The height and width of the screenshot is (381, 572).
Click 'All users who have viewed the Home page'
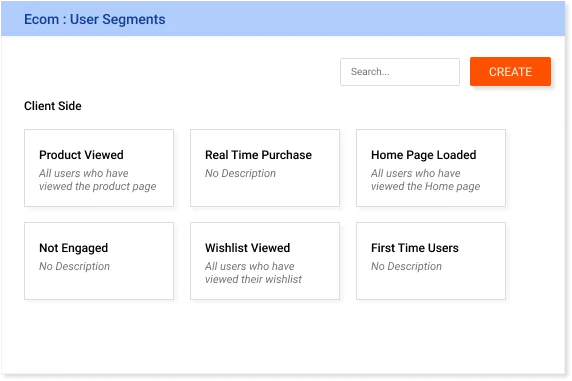pos(425,180)
